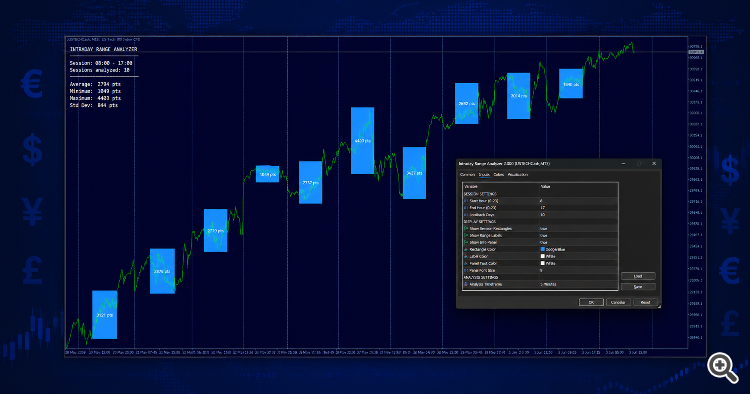This screenshot has width=750, height=394.
Task: Click the Label Color row's color icon
Action: pos(466,256)
